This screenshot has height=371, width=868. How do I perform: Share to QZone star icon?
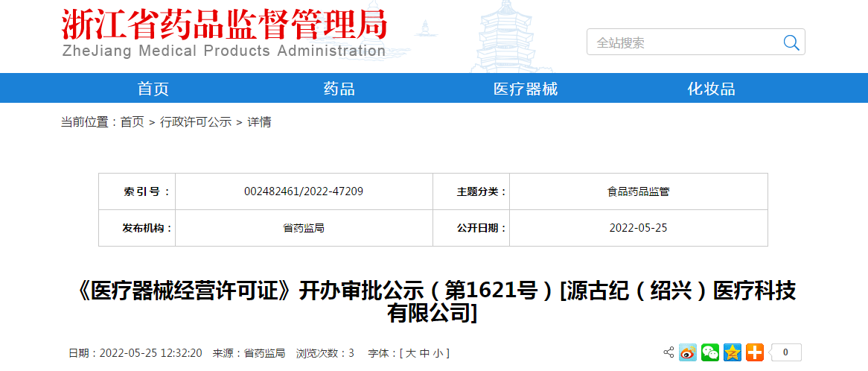733,352
